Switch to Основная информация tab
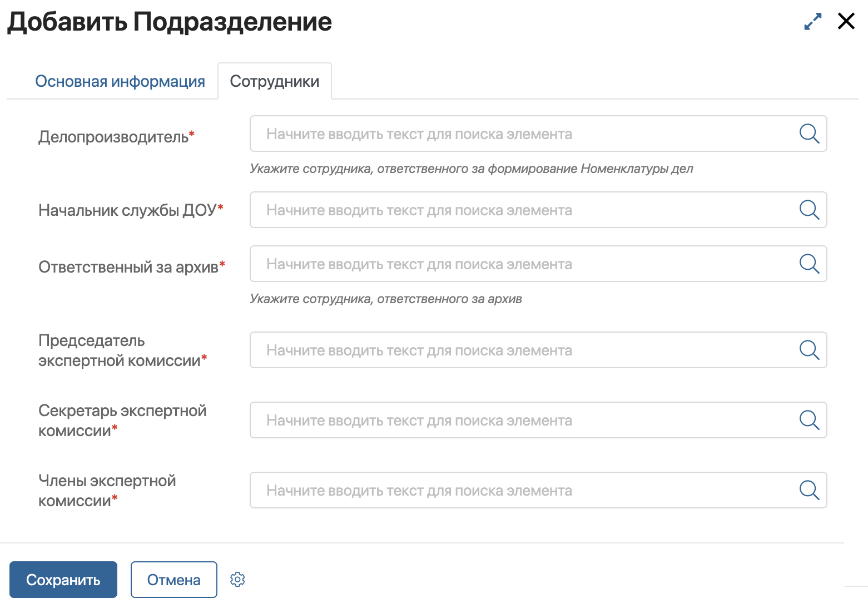868x608 pixels. pos(120,81)
